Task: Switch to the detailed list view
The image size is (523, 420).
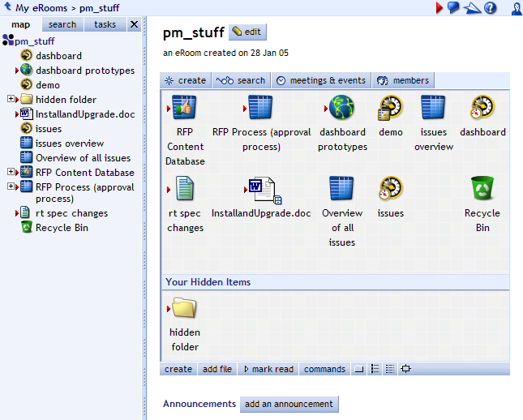Action: pyautogui.click(x=390, y=369)
